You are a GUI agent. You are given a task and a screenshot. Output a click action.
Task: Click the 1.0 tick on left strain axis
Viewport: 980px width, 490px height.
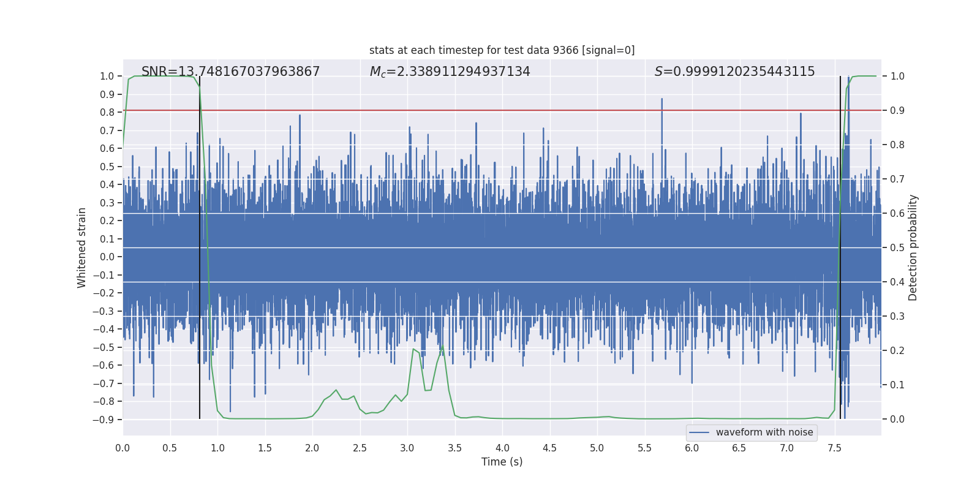[x=107, y=77]
